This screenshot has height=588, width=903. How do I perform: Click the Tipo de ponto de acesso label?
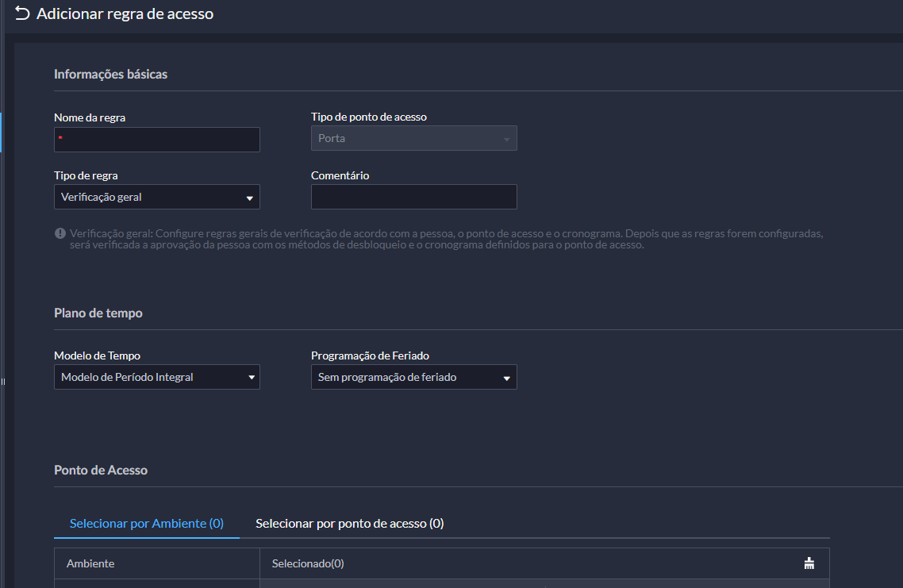point(368,117)
